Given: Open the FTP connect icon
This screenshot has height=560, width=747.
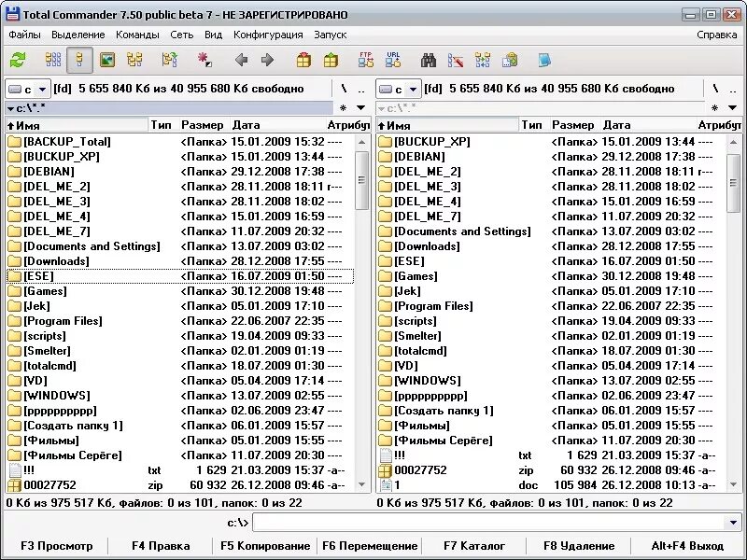Looking at the screenshot, I should point(366,60).
